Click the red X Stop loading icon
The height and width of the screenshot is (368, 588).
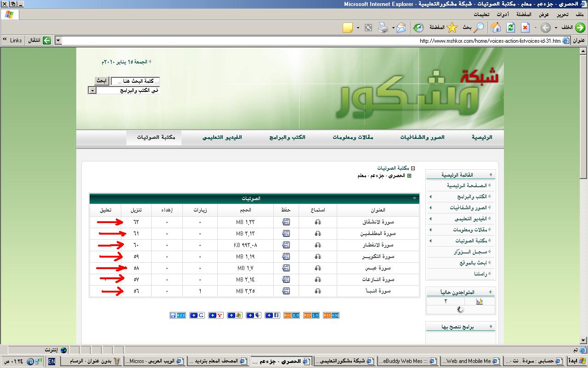(x=525, y=28)
